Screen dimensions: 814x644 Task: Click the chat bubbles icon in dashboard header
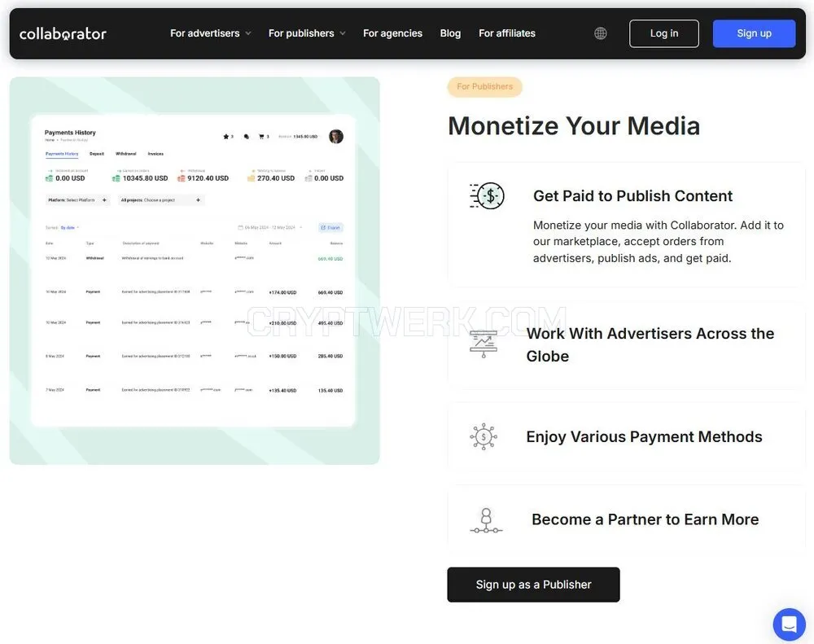pyautogui.click(x=246, y=137)
